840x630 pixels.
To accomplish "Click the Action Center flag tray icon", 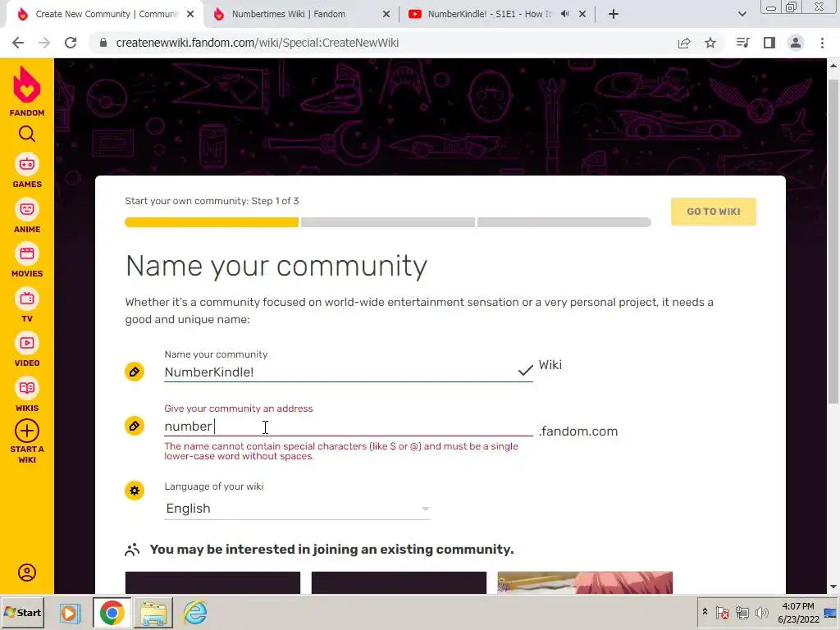I will pos(722,612).
